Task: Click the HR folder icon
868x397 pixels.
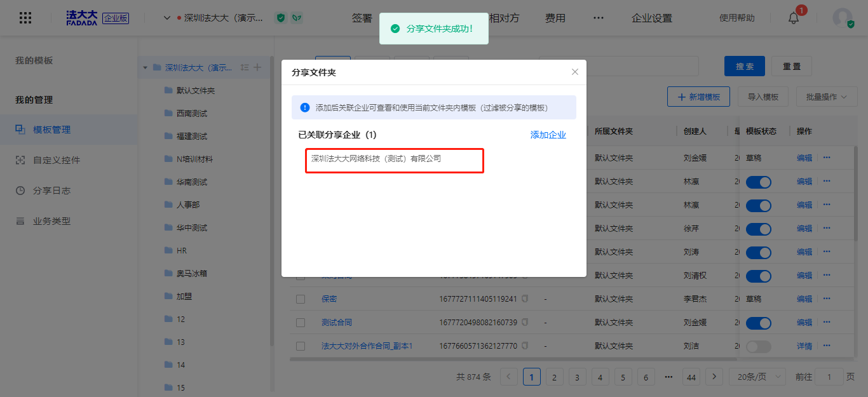Action: (168, 250)
